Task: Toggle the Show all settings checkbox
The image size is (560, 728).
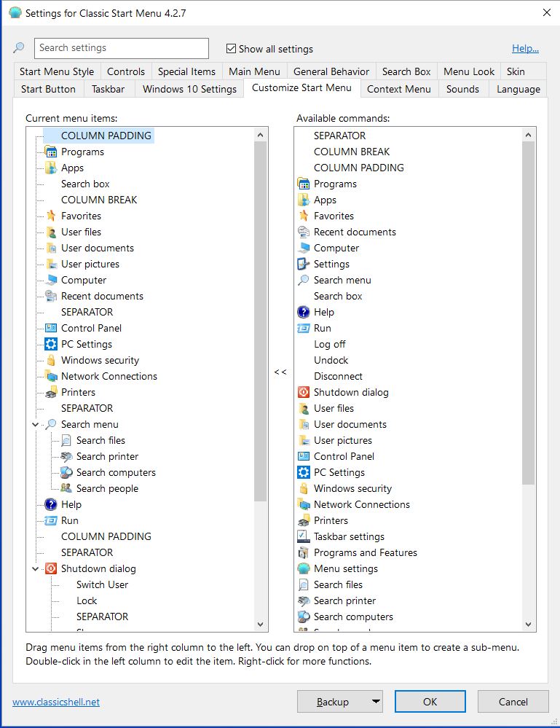Action: 232,49
